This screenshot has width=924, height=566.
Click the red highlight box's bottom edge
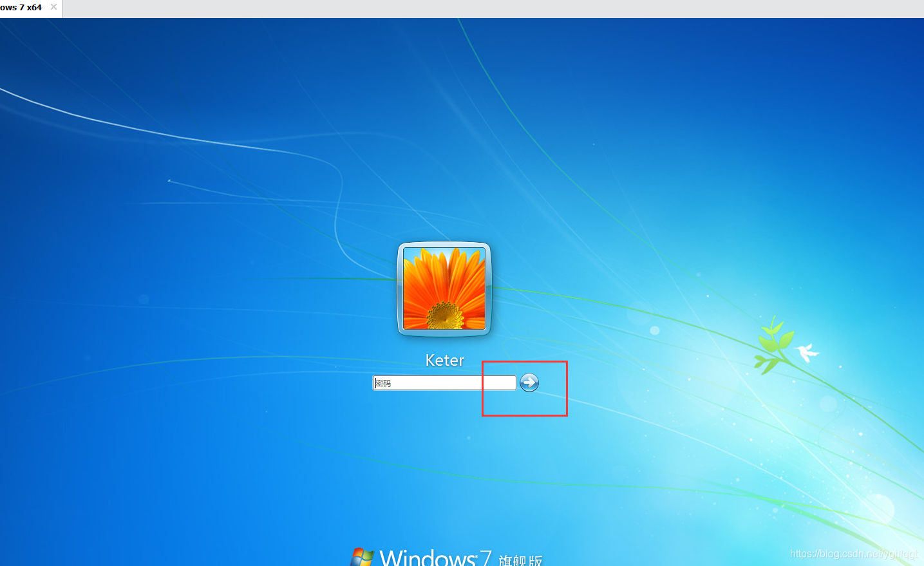click(524, 416)
